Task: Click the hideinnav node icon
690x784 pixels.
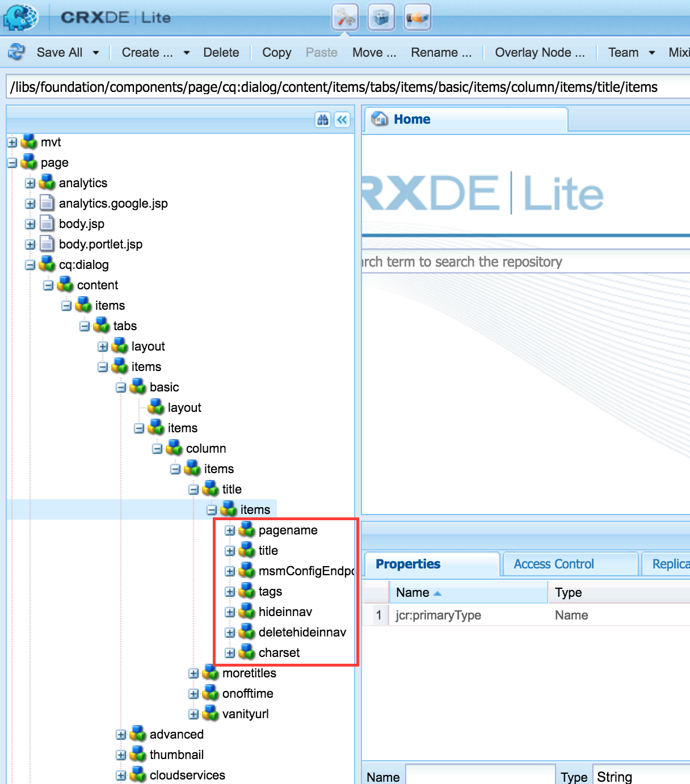Action: (247, 612)
